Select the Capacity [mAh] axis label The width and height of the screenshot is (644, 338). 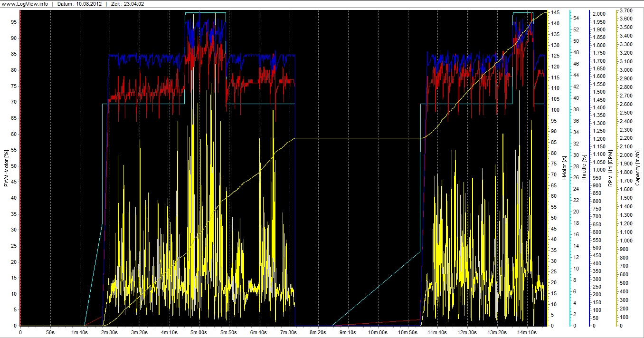[638, 168]
